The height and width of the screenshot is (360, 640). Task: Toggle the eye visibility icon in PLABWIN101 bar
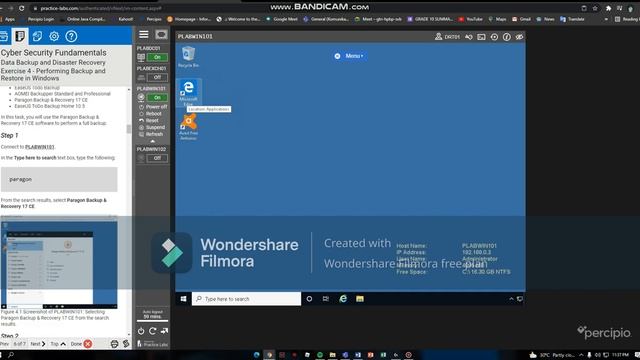[x=519, y=37]
